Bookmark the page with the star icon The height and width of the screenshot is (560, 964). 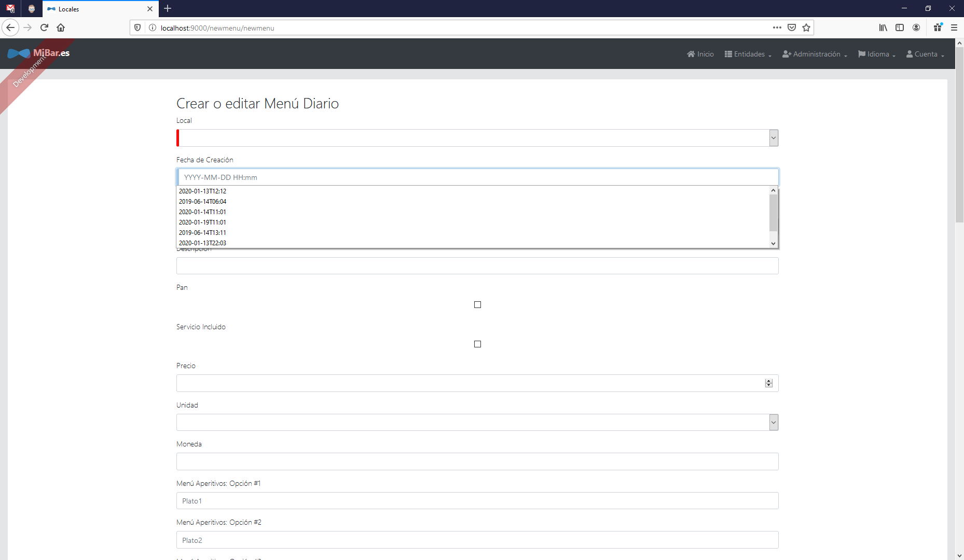coord(806,27)
